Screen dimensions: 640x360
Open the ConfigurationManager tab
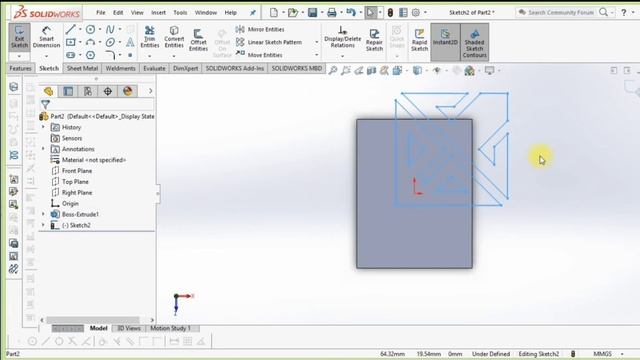coord(88,91)
